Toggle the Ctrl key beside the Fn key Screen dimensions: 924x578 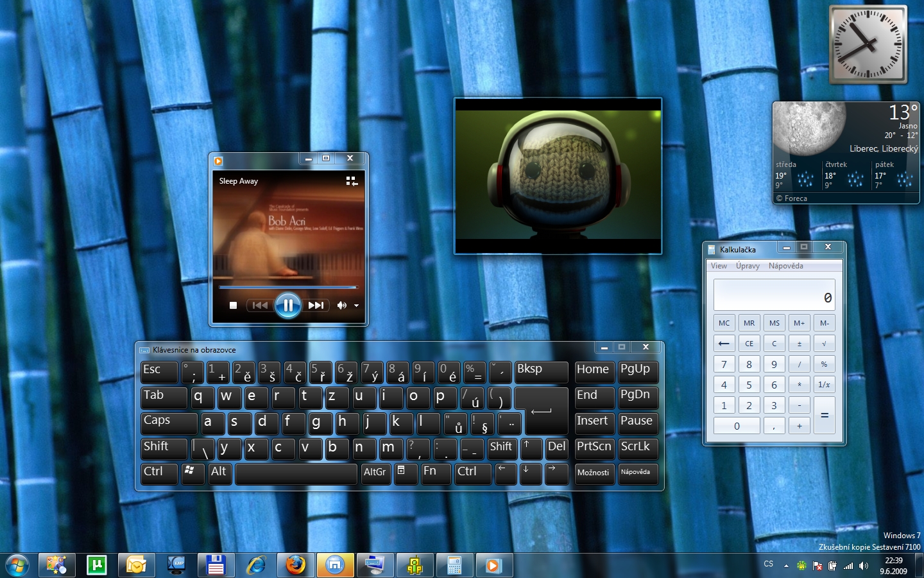point(473,473)
